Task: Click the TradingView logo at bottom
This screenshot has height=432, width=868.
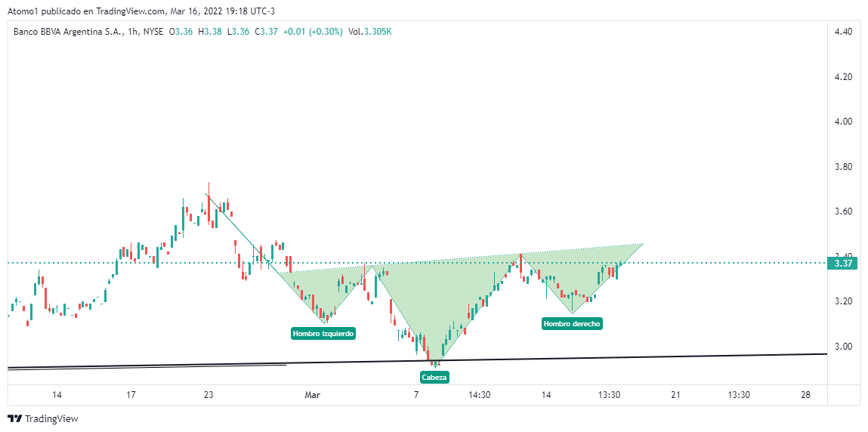Action: 42,418
